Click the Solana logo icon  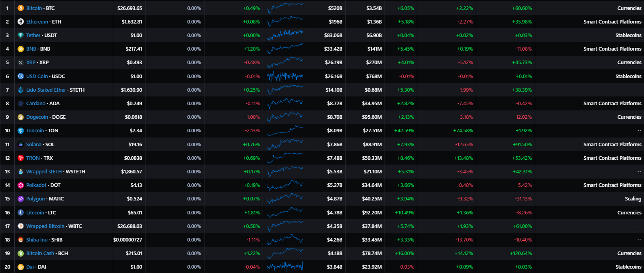click(21, 144)
